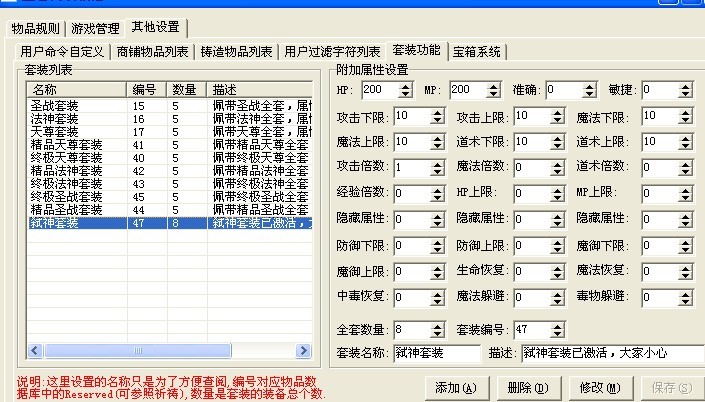Open the 铸造物品列表 tab

[x=236, y=52]
